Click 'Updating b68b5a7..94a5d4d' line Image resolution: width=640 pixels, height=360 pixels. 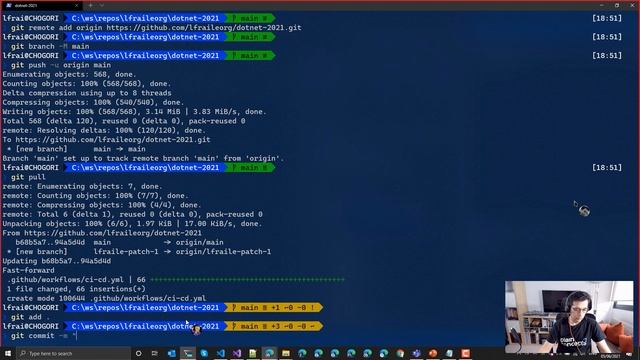point(56,261)
